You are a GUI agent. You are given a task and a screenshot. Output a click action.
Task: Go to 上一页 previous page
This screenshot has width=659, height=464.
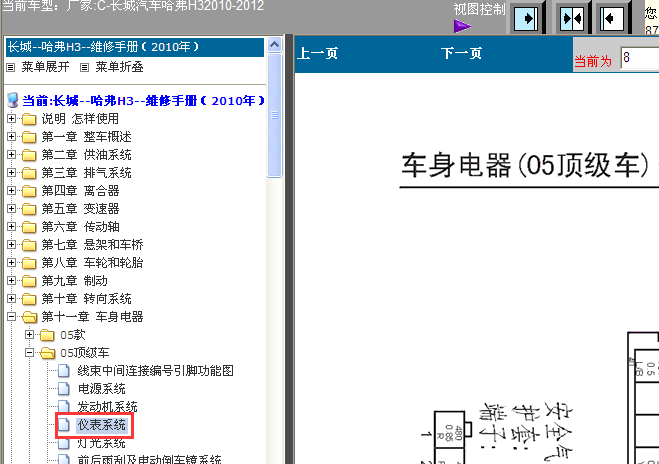pos(317,53)
